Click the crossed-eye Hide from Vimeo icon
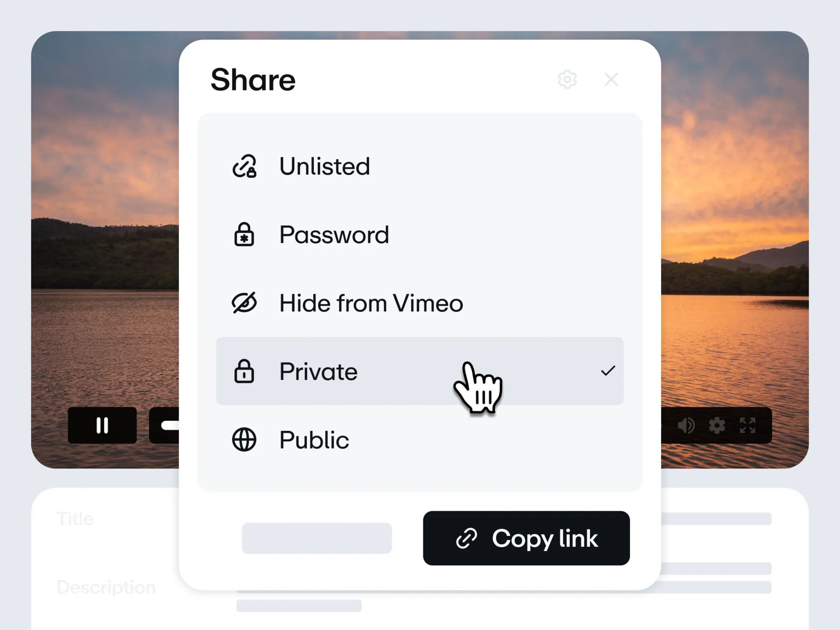840x630 pixels. pyautogui.click(x=244, y=303)
